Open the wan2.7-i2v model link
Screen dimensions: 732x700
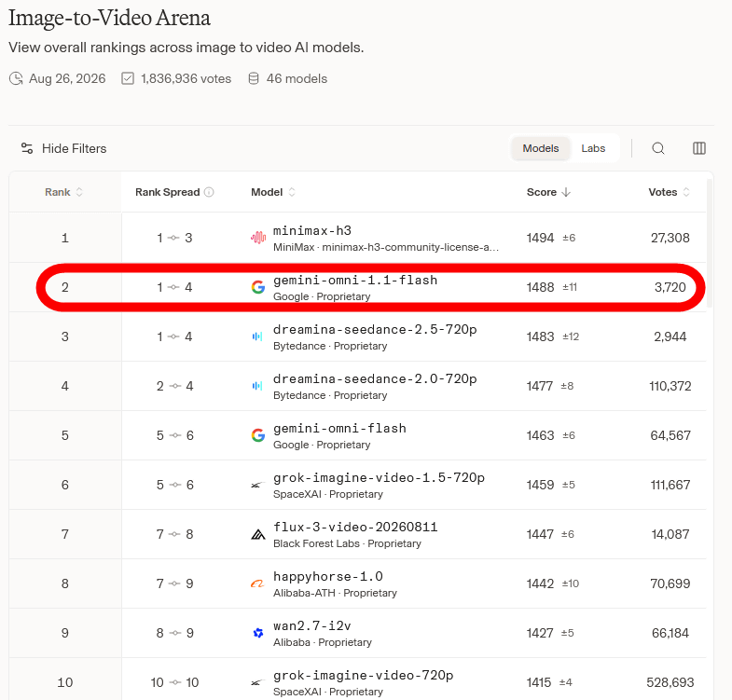(311, 625)
